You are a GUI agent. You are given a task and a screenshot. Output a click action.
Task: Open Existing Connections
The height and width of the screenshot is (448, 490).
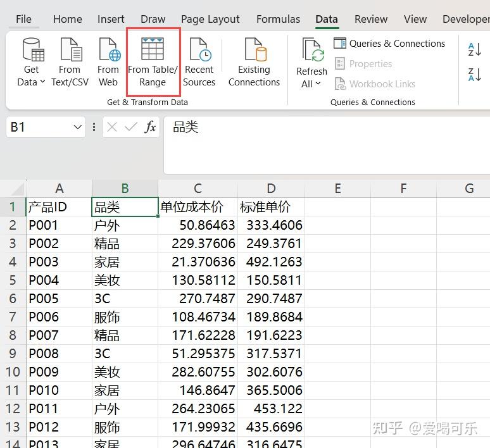pos(254,62)
